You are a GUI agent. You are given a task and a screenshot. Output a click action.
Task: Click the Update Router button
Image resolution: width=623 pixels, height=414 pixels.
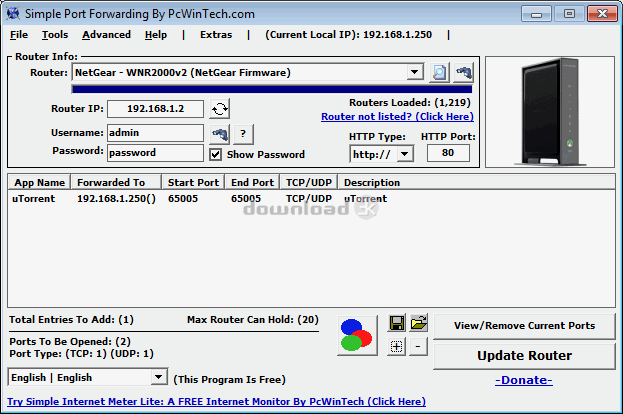(524, 356)
